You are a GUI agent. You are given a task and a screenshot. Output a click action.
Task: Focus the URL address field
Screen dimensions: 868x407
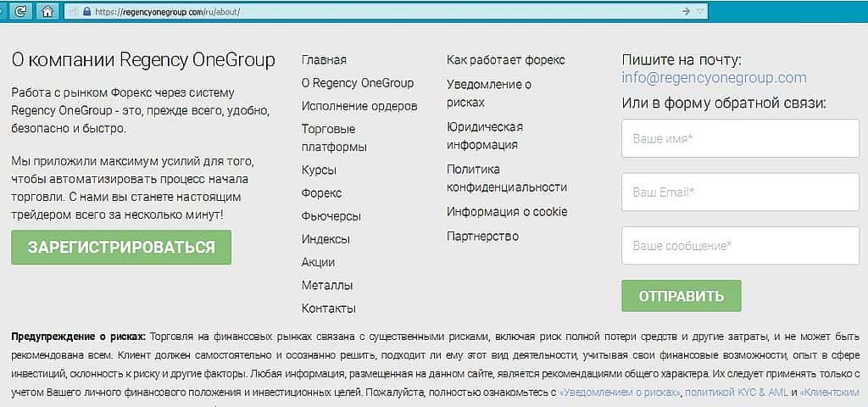click(x=386, y=11)
